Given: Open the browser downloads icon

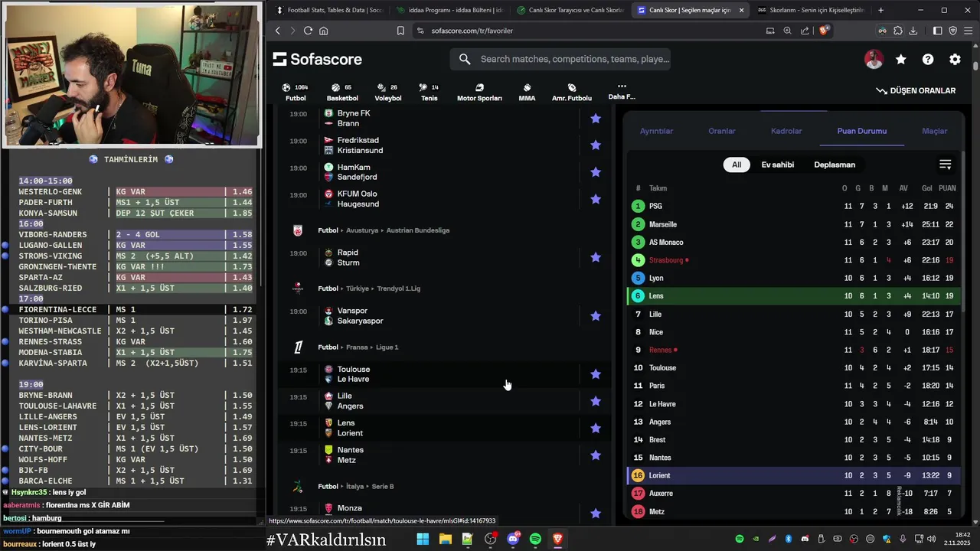Looking at the screenshot, I should point(913,31).
